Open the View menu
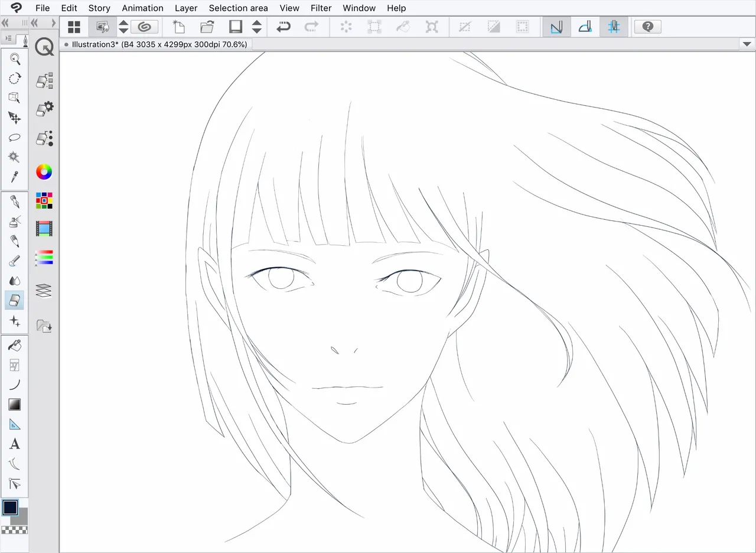Viewport: 756px width, 553px height. point(289,8)
